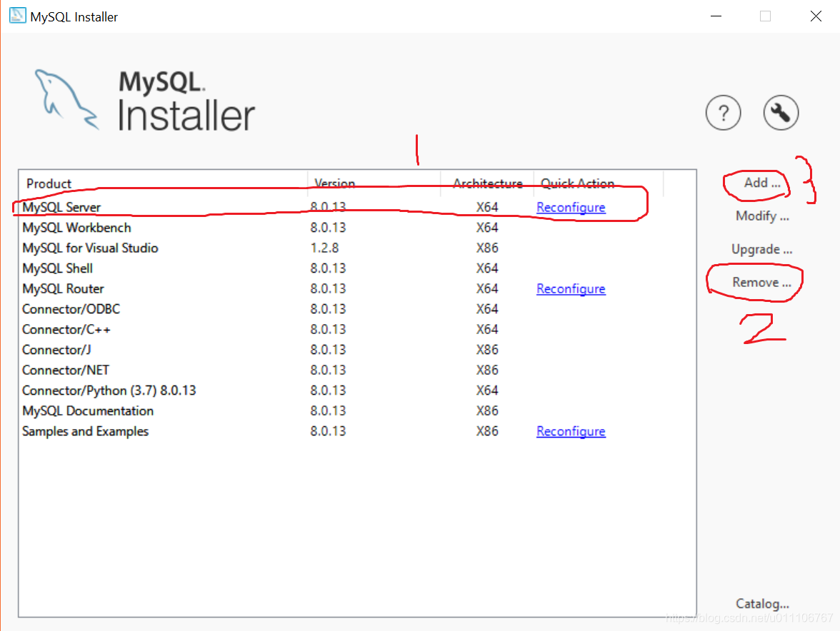Viewport: 840px width, 631px height.
Task: Select the Connector/NET row
Action: [x=357, y=370]
